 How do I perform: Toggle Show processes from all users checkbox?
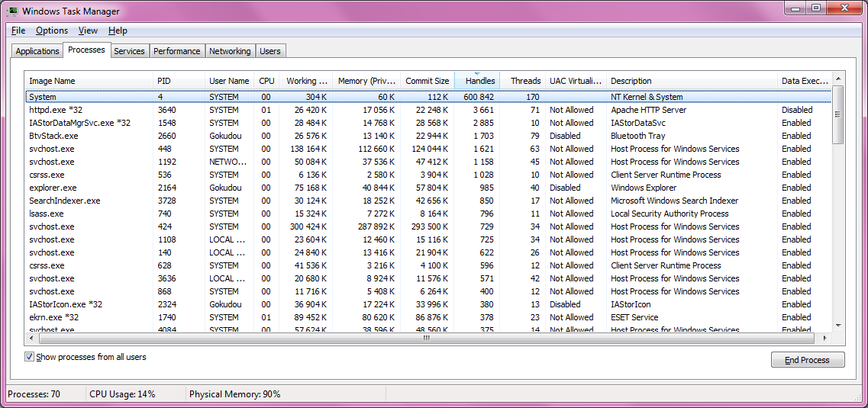click(29, 357)
